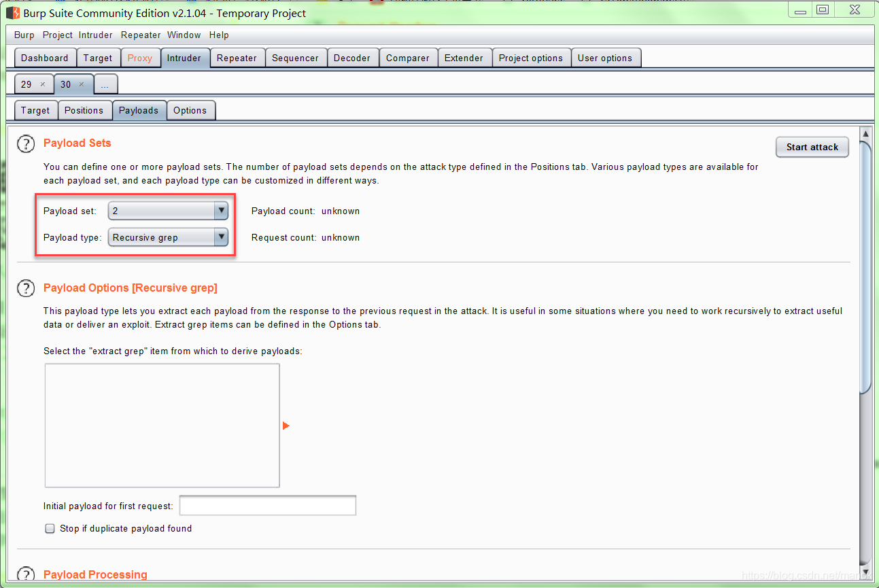Click inside the extract grep item list box
Viewport: 879px width, 588px height.
162,426
